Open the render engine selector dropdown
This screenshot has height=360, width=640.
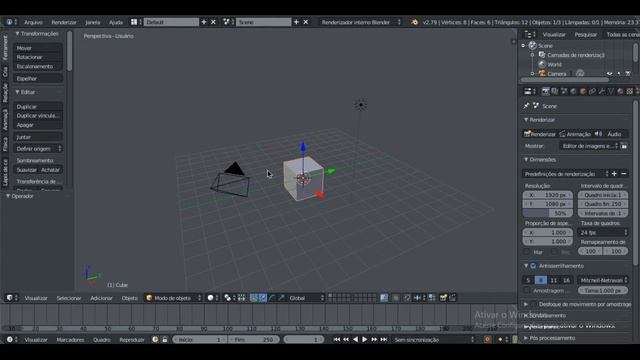[x=361, y=22]
